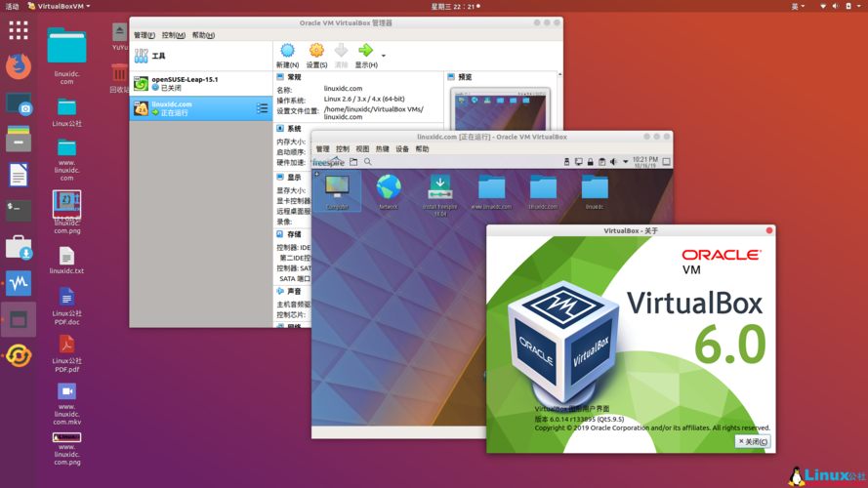868x488 pixels.
Task: Click the guest show desktop panel icon
Action: pyautogui.click(x=667, y=162)
